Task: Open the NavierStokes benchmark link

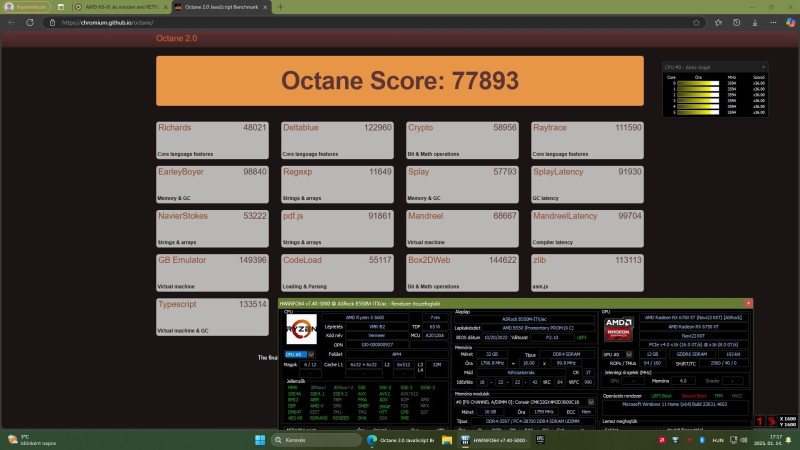Action: click(x=183, y=216)
